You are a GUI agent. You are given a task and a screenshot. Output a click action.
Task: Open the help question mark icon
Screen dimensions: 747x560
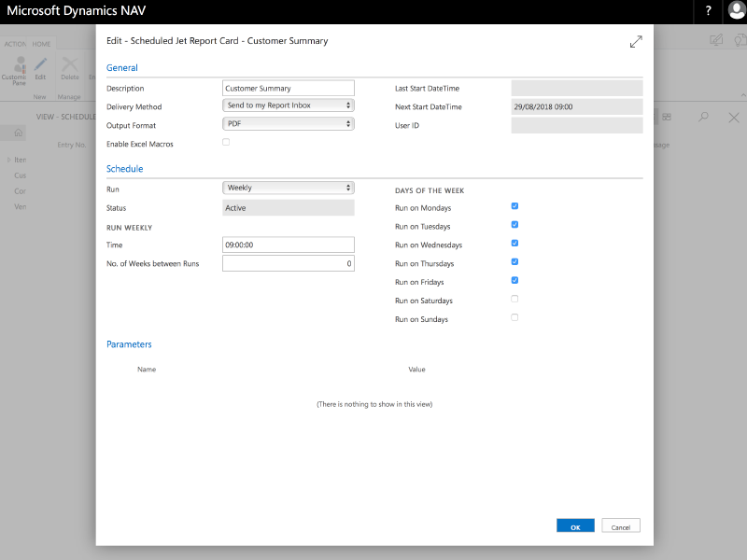(708, 11)
